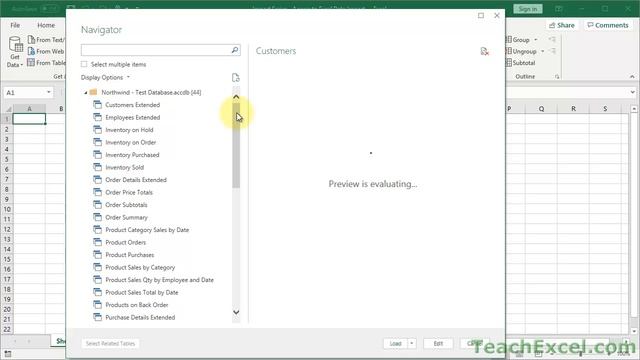The image size is (640, 360).
Task: Click the From Web icon in Excel ribbon
Action: coord(31,51)
